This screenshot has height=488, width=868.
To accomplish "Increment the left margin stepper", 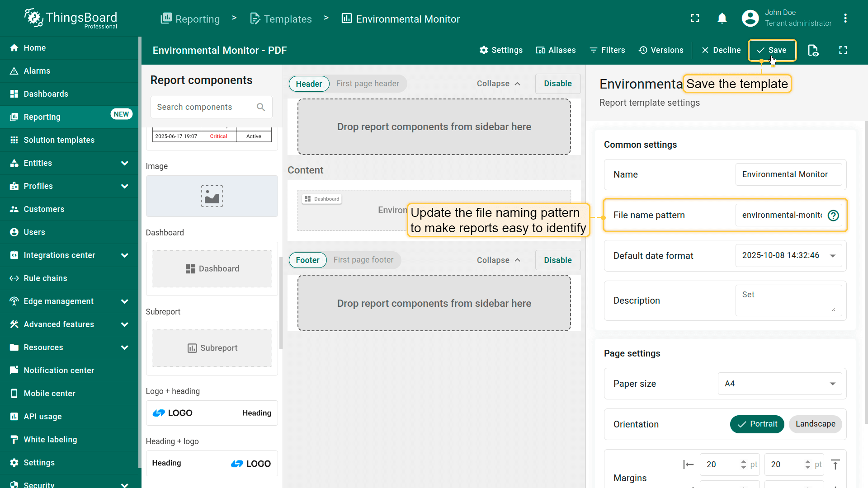I will (x=744, y=461).
